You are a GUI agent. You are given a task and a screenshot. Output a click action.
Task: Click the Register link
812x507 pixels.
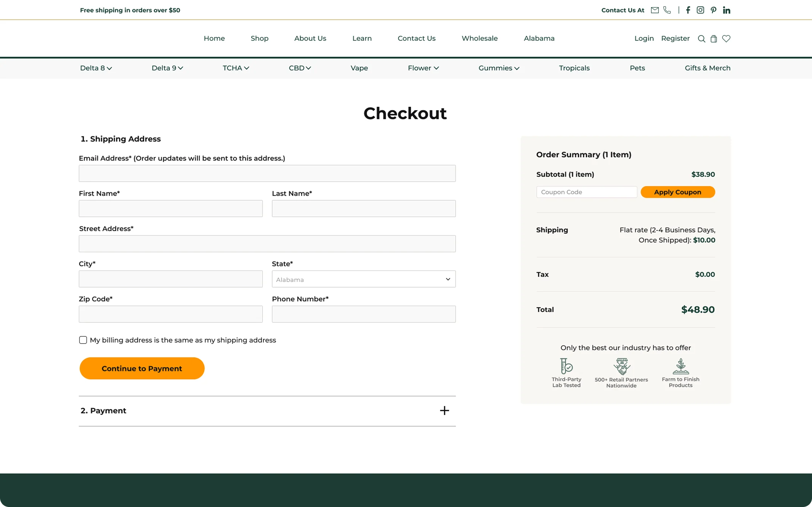click(675, 38)
